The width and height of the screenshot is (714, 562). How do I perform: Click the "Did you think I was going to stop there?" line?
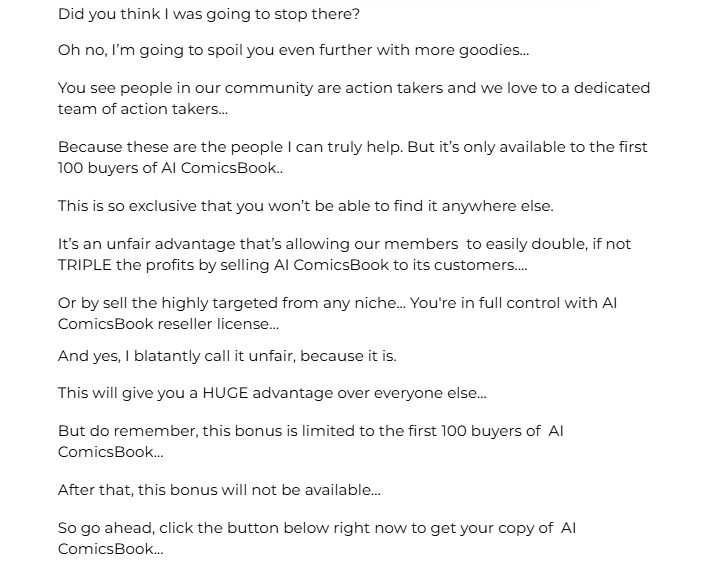208,14
